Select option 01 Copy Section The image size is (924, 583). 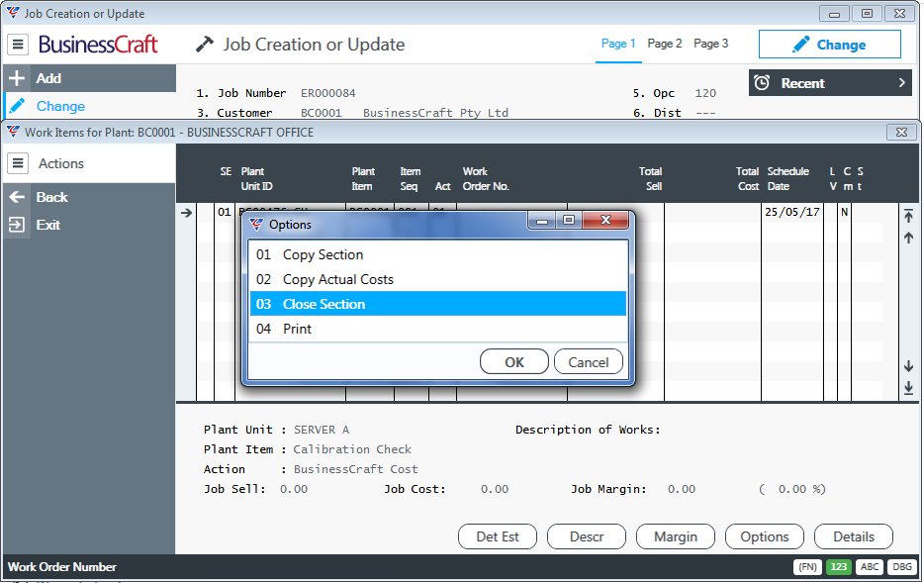click(x=438, y=254)
